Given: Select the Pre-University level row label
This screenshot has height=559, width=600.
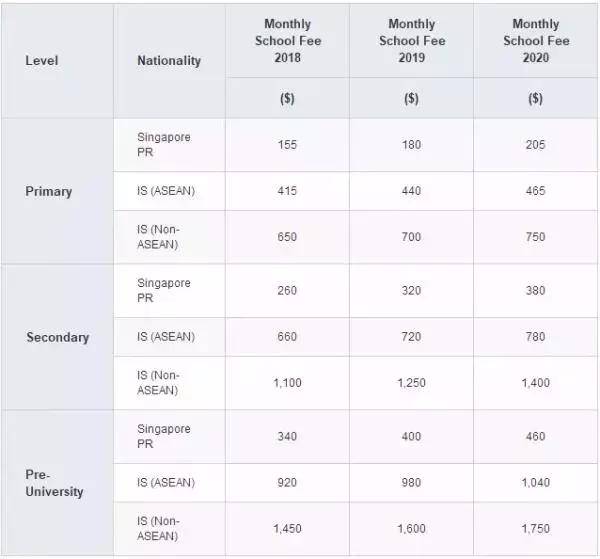Looking at the screenshot, I should point(55,483).
